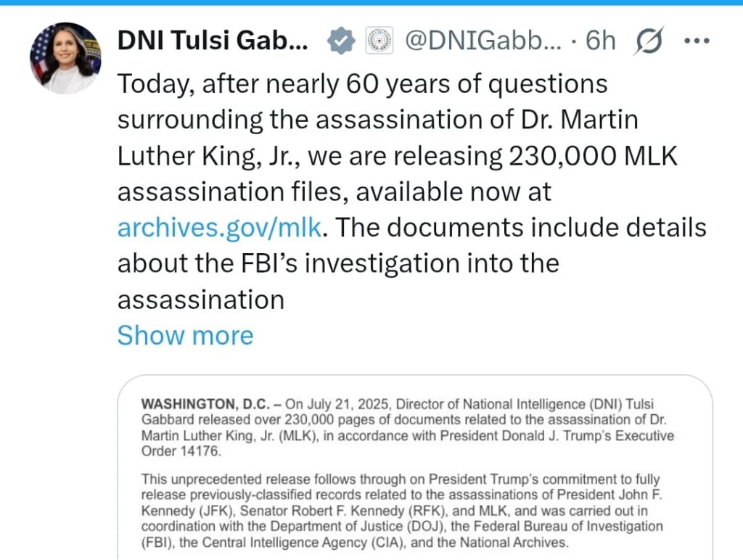Open the Grok slashed-circle icon
This screenshot has height=560, width=743.
pos(648,41)
